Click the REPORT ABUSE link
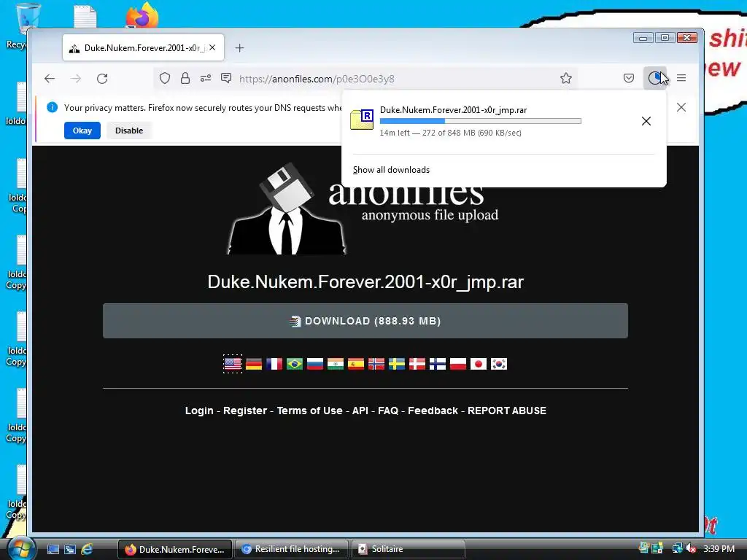 [507, 411]
